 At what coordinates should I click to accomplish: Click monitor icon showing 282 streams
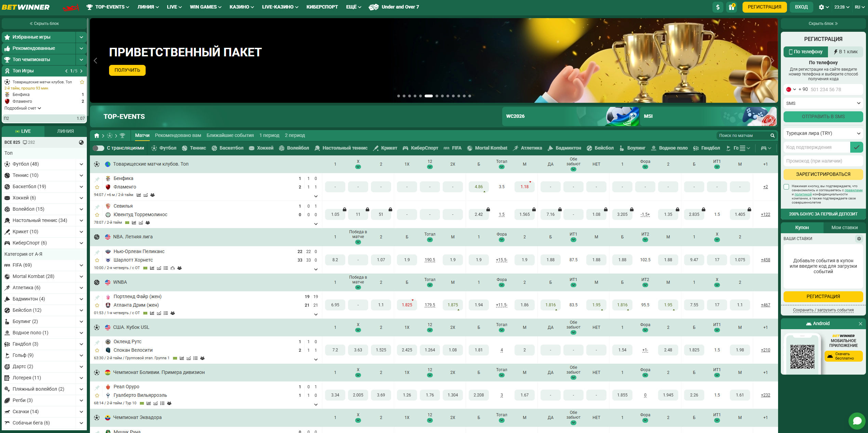tap(25, 142)
